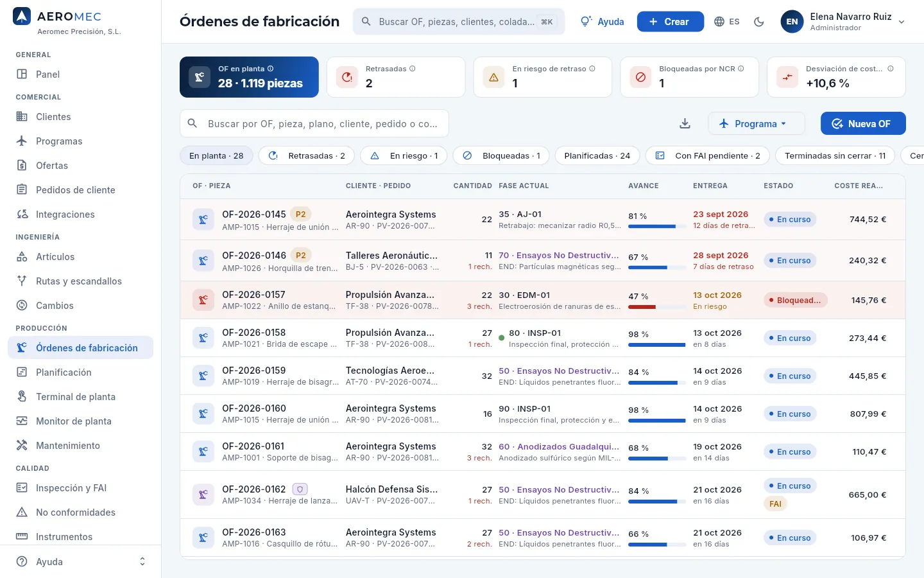The width and height of the screenshot is (924, 578).
Task: Click progress bar 81 % of OF-2026-0145
Action: click(x=656, y=227)
